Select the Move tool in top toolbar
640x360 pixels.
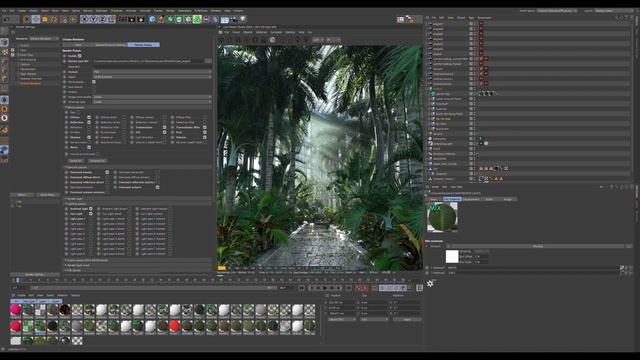click(x=36, y=19)
